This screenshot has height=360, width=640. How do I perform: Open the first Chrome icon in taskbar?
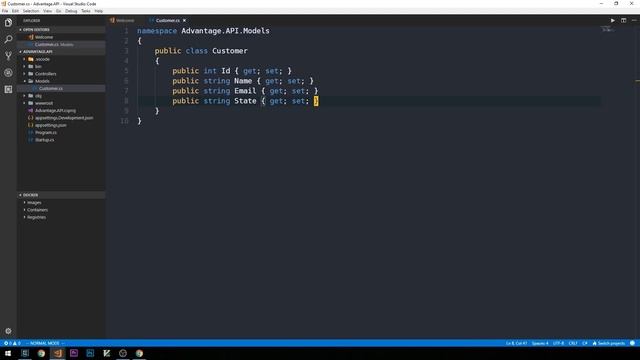click(41, 353)
